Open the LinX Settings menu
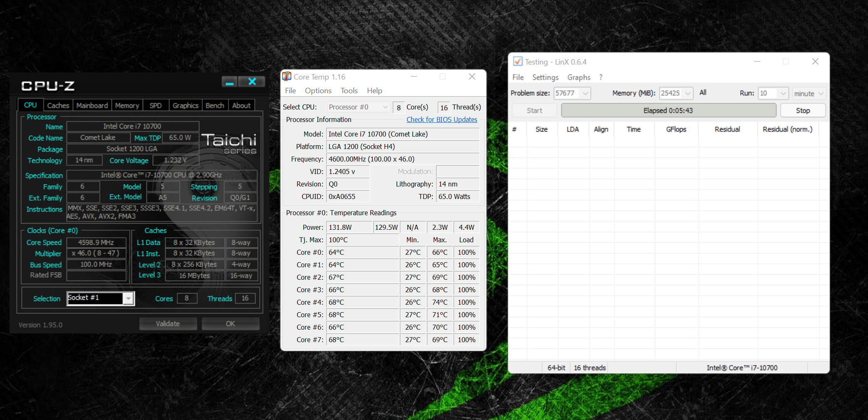Image resolution: width=868 pixels, height=420 pixels. pyautogui.click(x=546, y=77)
